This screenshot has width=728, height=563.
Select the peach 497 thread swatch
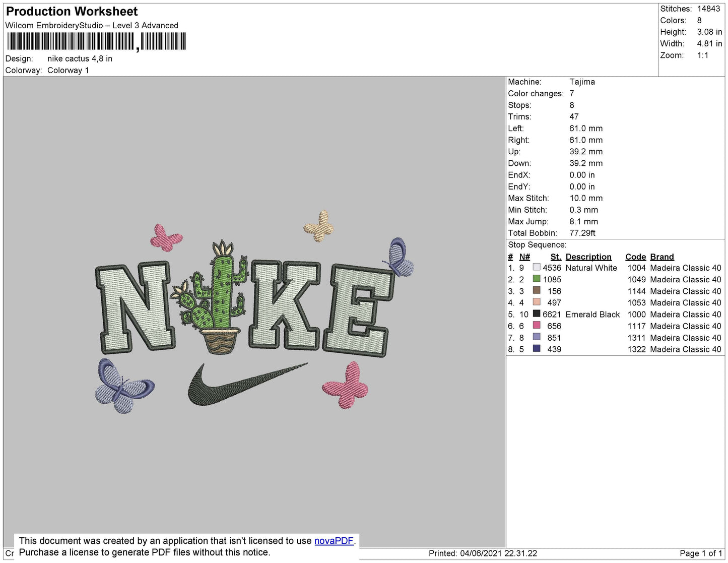537,302
